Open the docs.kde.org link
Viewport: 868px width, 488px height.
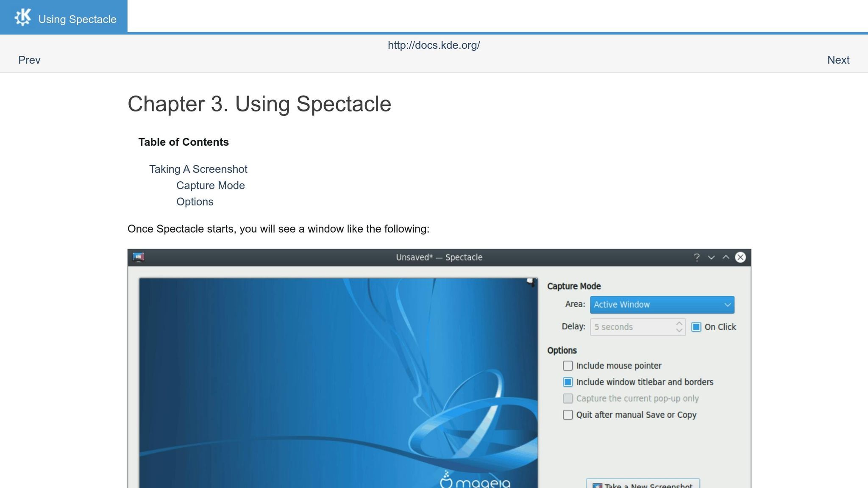[x=434, y=45]
